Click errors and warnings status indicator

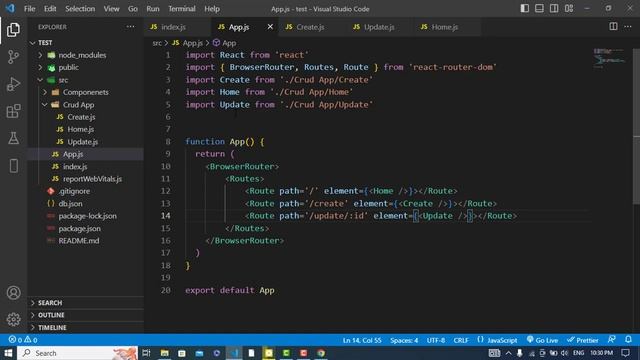click(23, 340)
